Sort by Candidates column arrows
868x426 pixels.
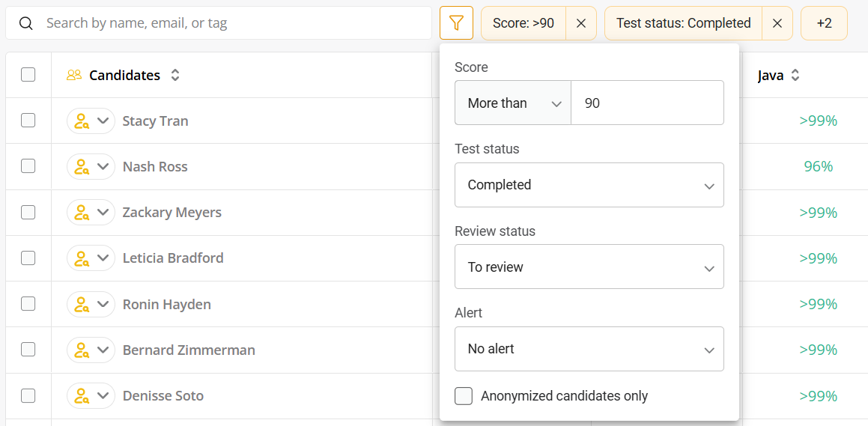click(x=175, y=75)
